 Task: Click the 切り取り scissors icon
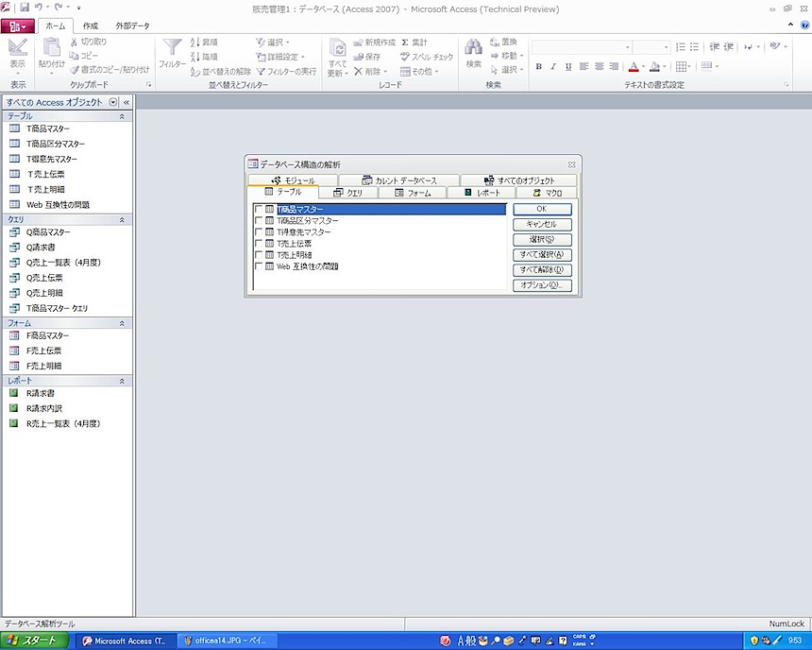coord(74,42)
